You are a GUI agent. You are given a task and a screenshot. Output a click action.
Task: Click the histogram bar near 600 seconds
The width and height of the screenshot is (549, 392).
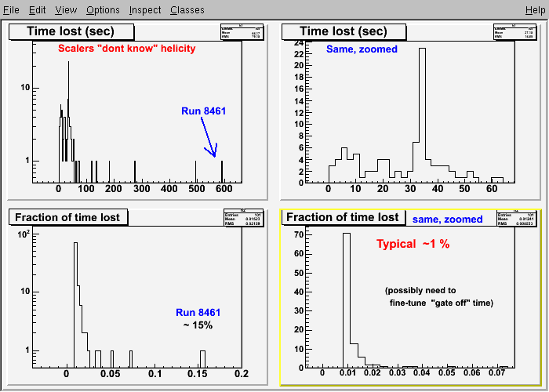222,172
